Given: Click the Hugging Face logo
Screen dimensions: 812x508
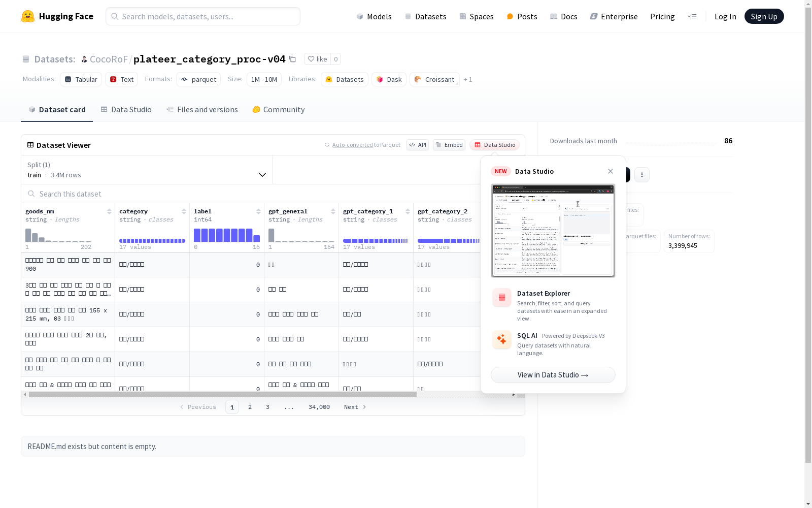Looking at the screenshot, I should click(57, 16).
